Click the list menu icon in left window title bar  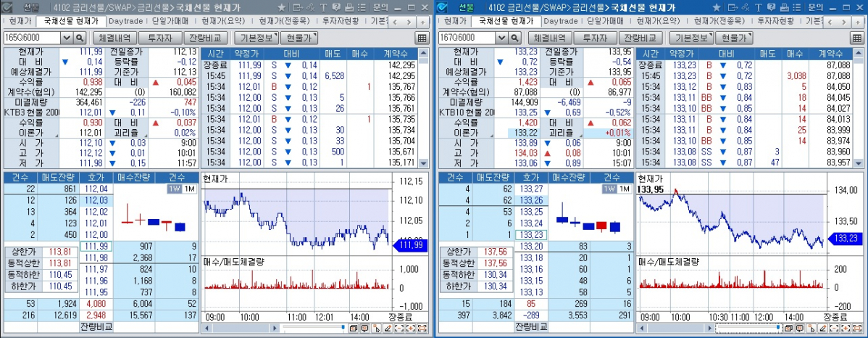(x=362, y=8)
